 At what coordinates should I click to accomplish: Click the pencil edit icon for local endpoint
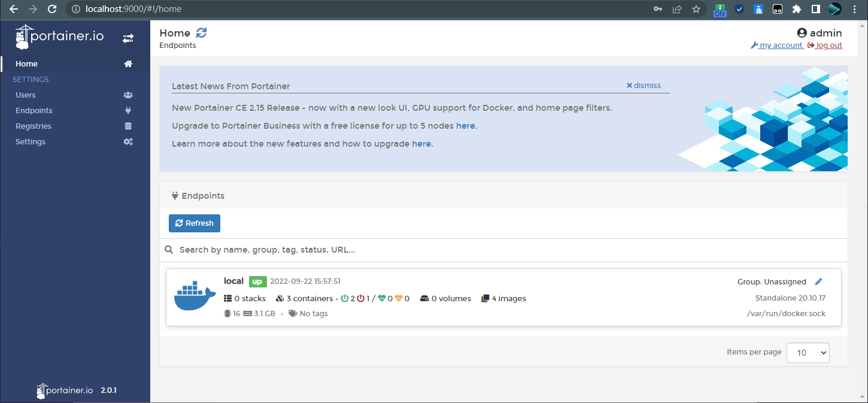click(x=818, y=282)
